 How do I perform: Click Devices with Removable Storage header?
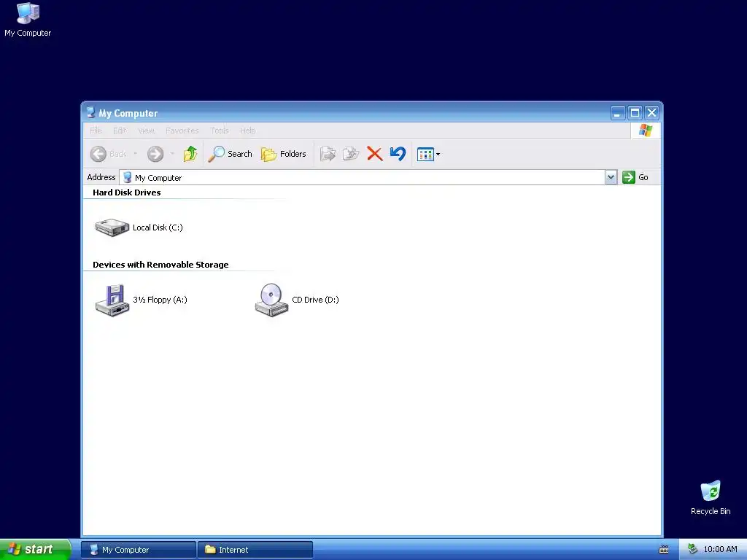160,265
